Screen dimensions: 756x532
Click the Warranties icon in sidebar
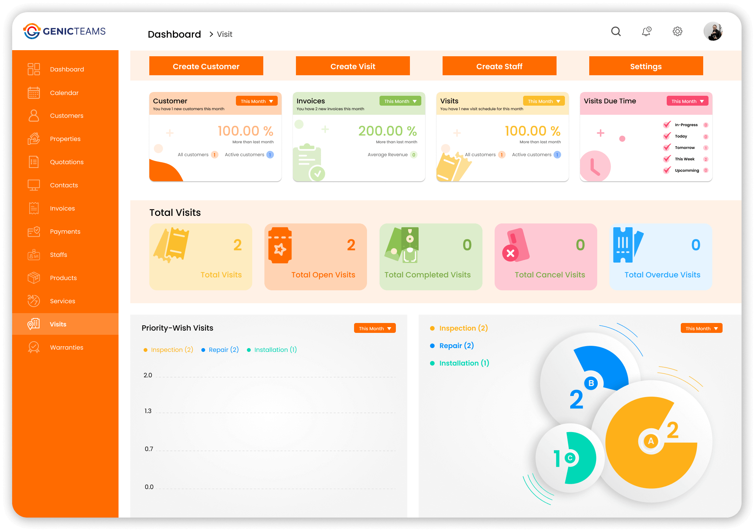(32, 347)
